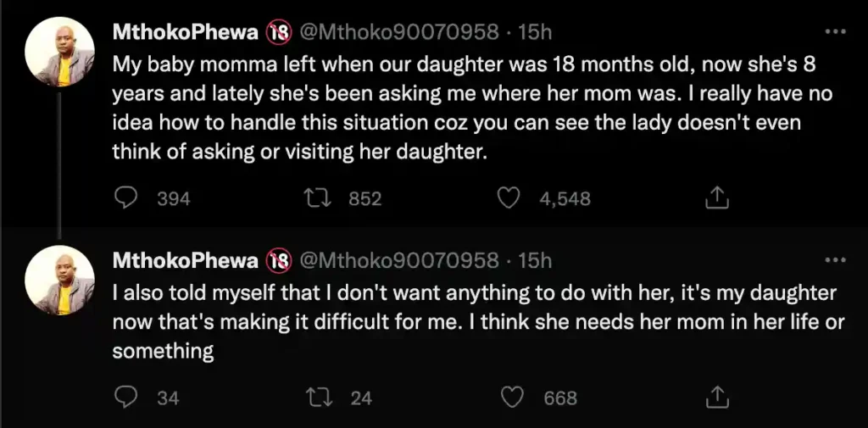This screenshot has height=428, width=868.
Task: Retweet the first tweet with 852 retweets
Action: [x=317, y=198]
